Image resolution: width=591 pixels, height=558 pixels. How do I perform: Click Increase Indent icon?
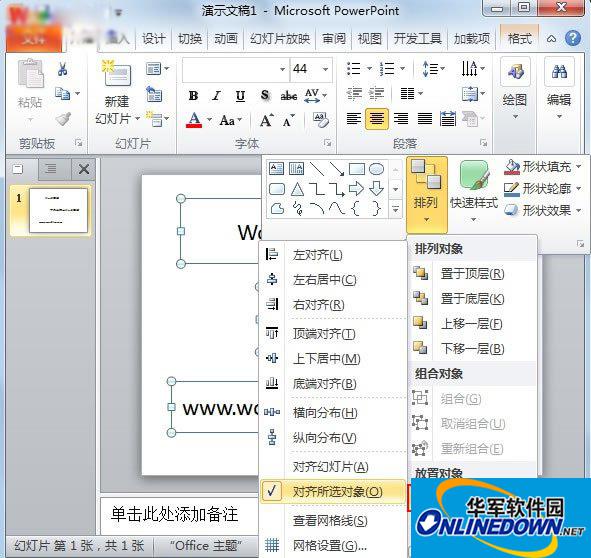point(377,93)
